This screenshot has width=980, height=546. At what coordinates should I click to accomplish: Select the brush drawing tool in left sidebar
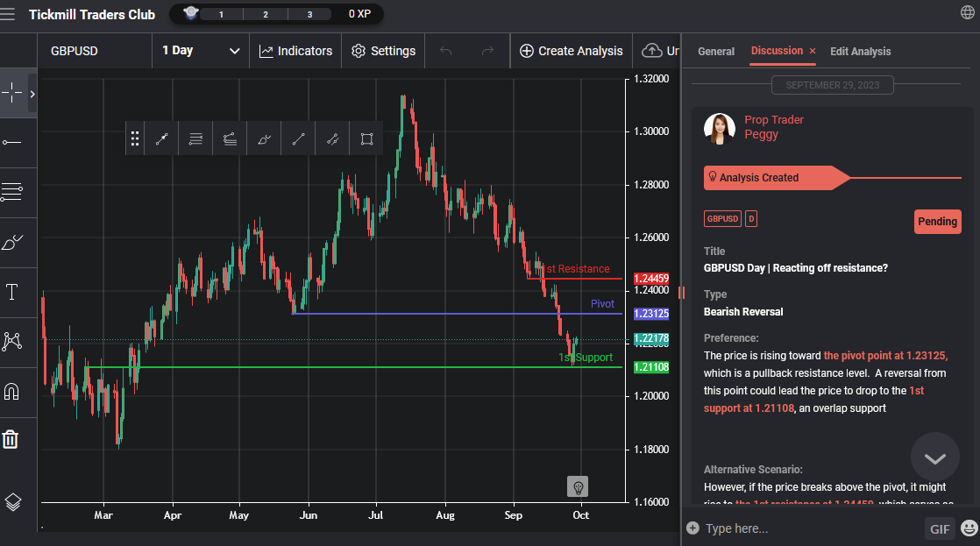(x=12, y=243)
